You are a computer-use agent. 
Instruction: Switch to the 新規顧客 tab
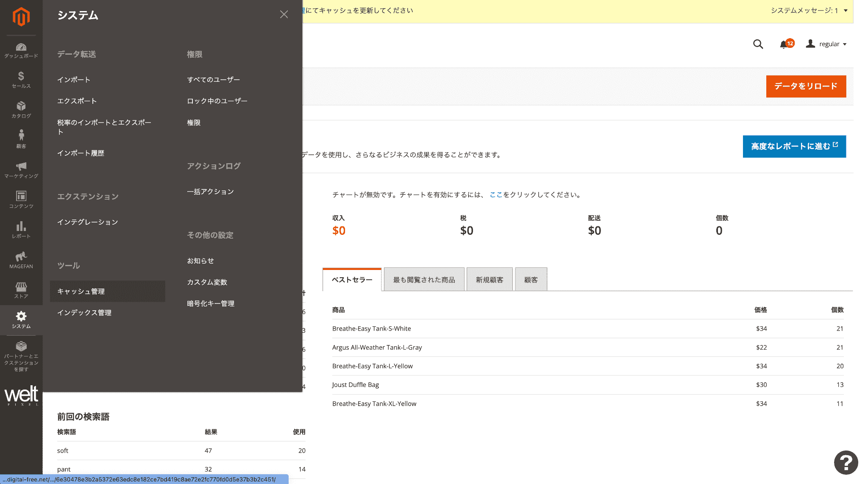pos(490,279)
